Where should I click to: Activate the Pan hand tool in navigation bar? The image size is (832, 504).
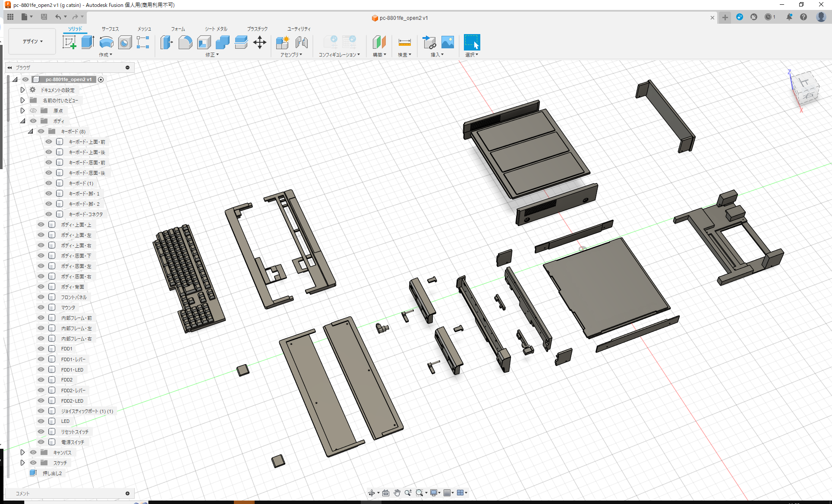tap(397, 492)
